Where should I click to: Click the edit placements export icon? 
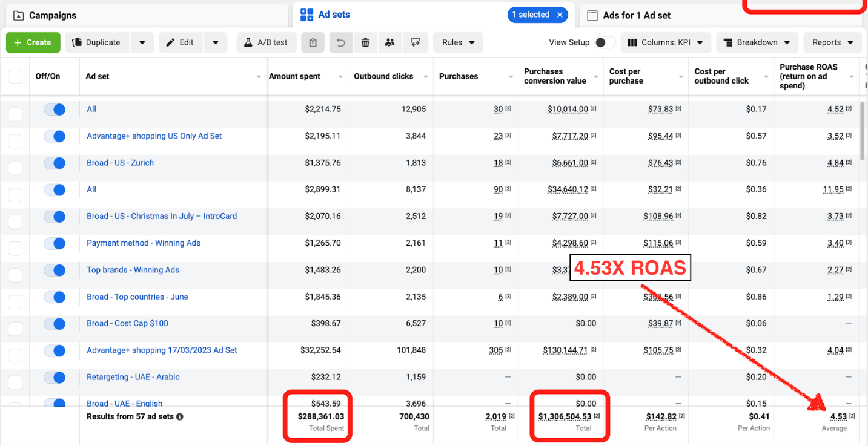415,42
